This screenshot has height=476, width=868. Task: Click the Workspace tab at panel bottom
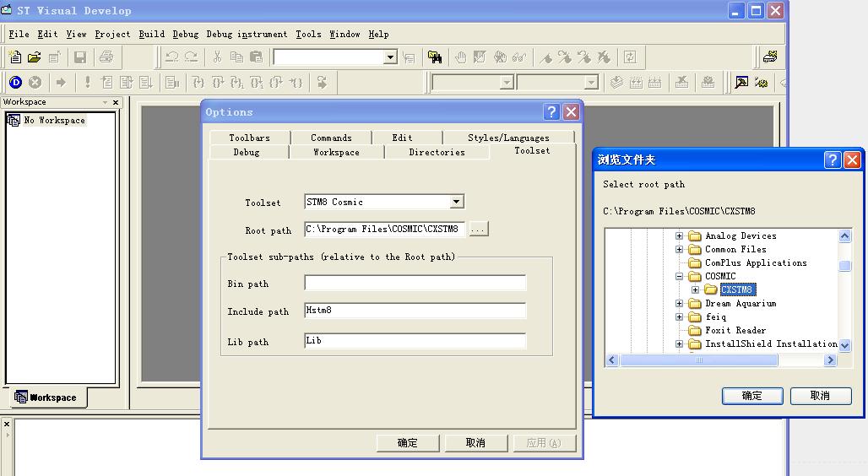46,398
